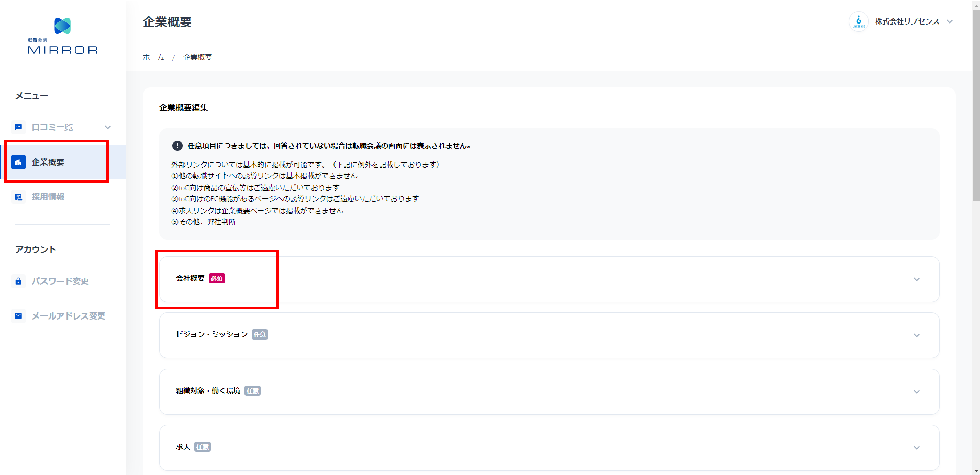Click 企業概要 in the breadcrumb
Viewport: 980px width, 475px height.
click(197, 57)
